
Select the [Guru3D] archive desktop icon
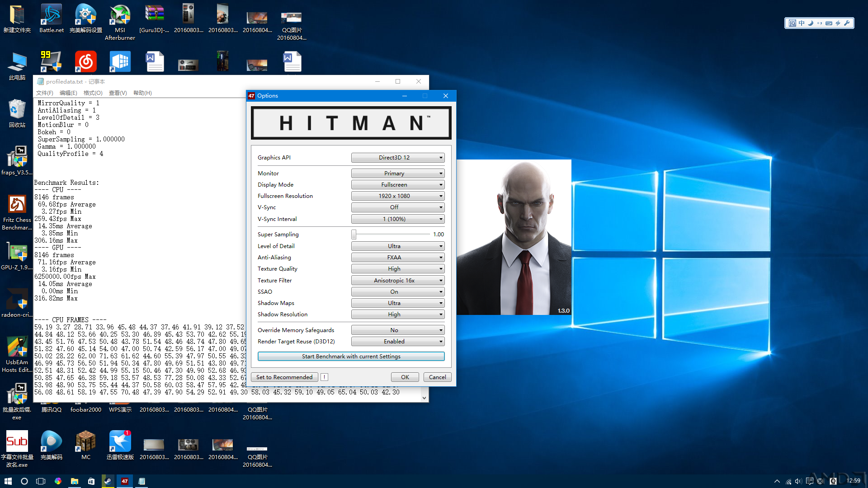(x=154, y=19)
